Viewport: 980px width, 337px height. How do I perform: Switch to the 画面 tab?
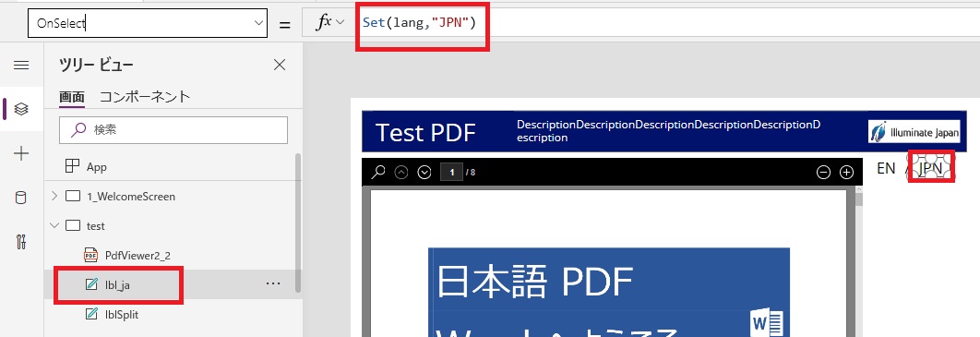71,96
